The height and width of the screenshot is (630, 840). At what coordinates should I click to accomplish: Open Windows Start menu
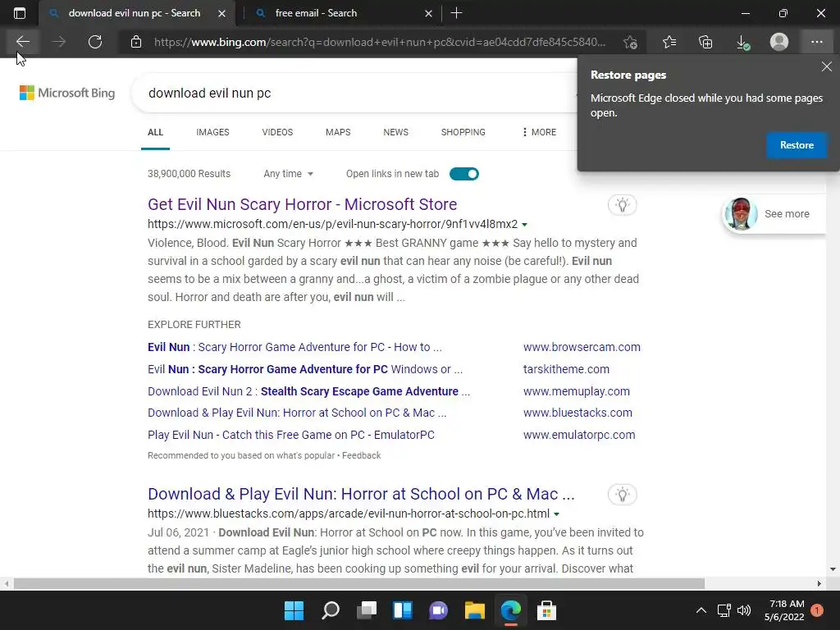click(x=294, y=610)
